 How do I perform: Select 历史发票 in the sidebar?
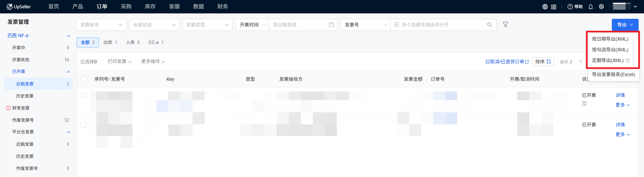25,96
